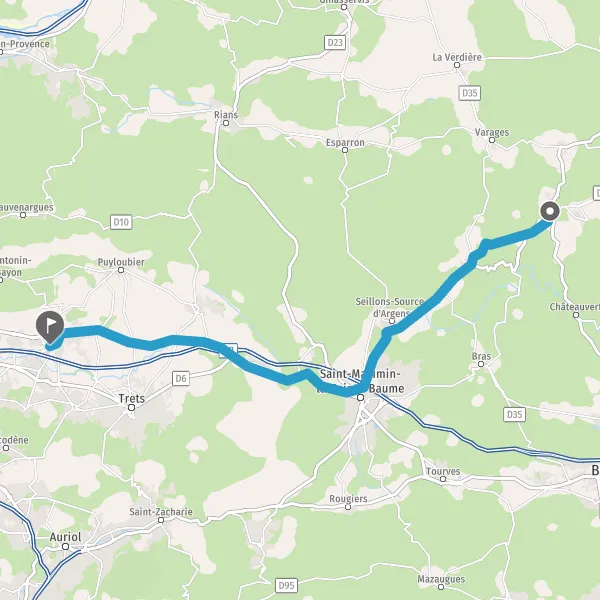Click the Tourves town marker
This screenshot has width=600, height=600.
[443, 479]
